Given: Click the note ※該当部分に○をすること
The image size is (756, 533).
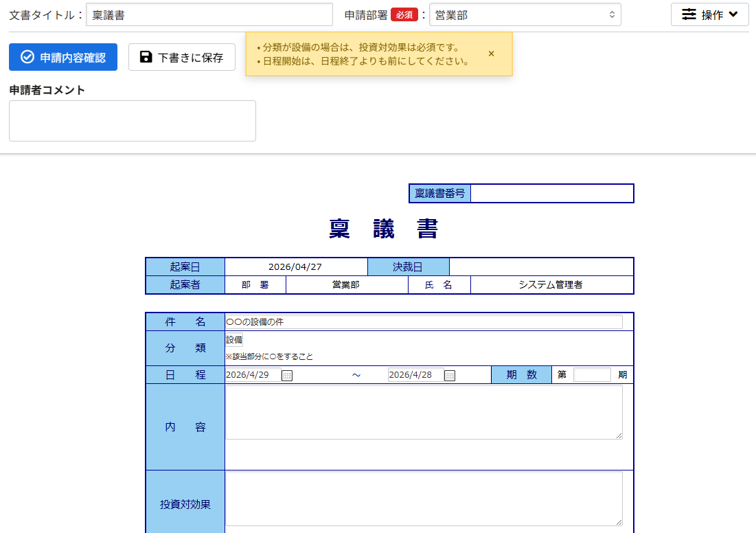Looking at the screenshot, I should (269, 356).
